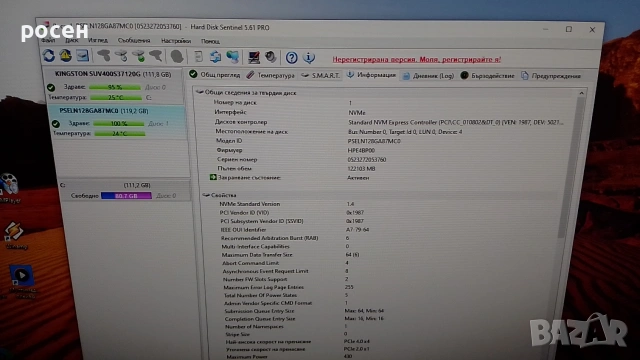The height and width of the screenshot is (360, 640).
Task: Open the Изглед menu
Action: (x=98, y=40)
